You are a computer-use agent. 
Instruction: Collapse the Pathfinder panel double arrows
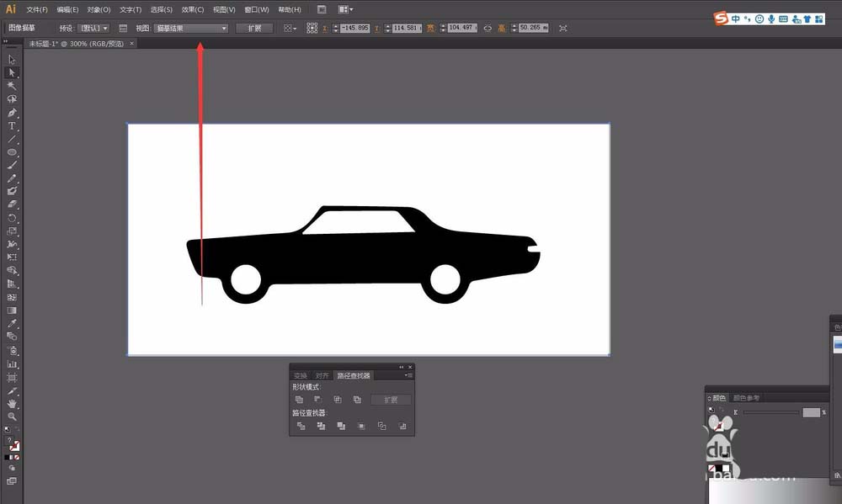click(x=401, y=367)
